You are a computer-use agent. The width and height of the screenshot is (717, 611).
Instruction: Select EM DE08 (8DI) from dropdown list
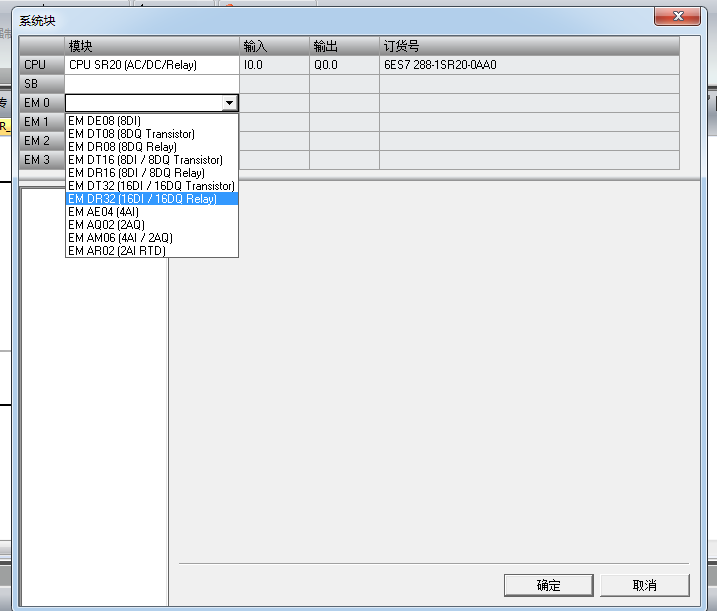(105, 121)
